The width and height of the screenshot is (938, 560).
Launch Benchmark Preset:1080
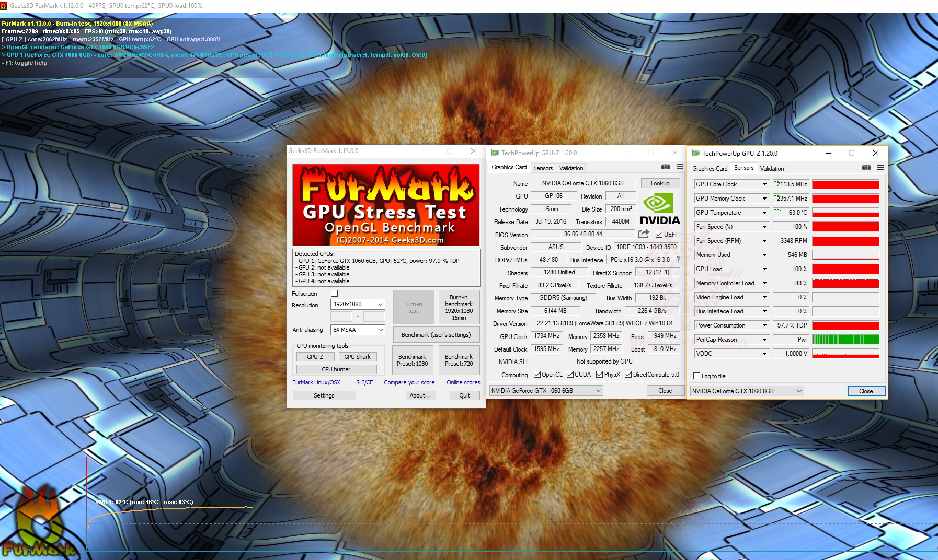[412, 360]
